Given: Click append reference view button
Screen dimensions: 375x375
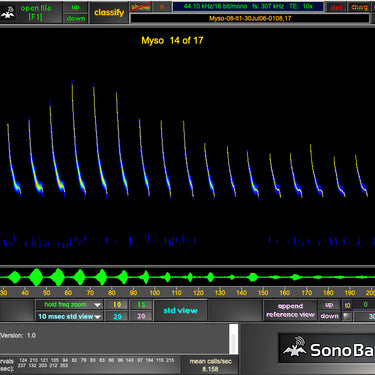Looking at the screenshot, I should click(290, 310).
